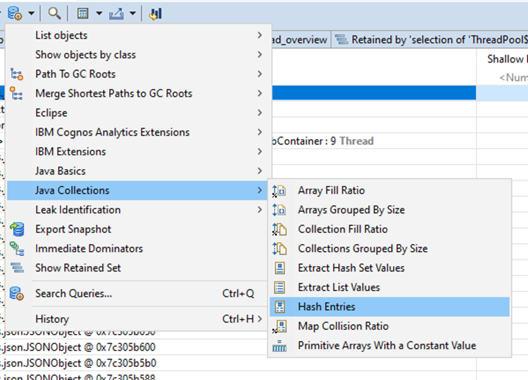Image resolution: width=528 pixels, height=380 pixels.
Task: Open the Eclipse submenu
Action: pos(137,113)
